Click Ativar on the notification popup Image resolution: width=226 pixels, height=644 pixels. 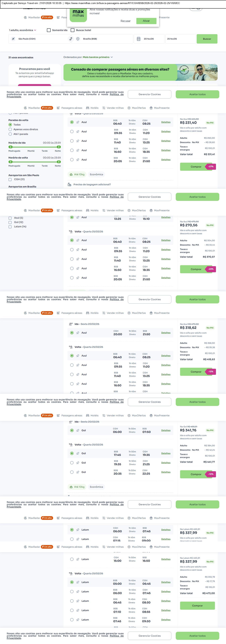point(146,21)
